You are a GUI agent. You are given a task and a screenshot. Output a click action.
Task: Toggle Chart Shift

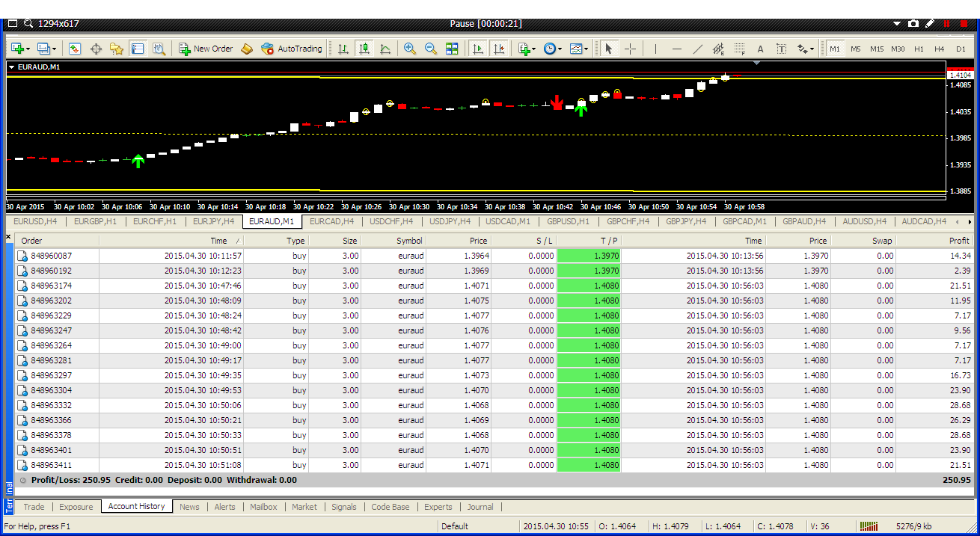tap(499, 49)
